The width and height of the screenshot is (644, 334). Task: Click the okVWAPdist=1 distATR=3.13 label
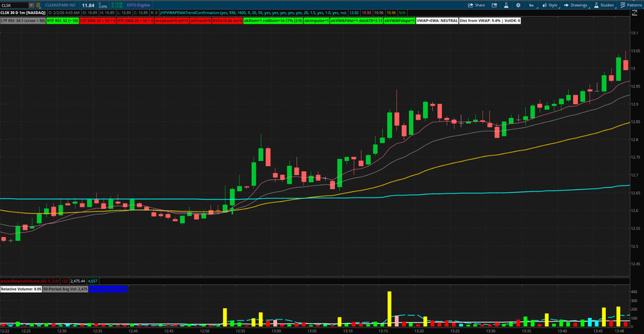(x=357, y=21)
